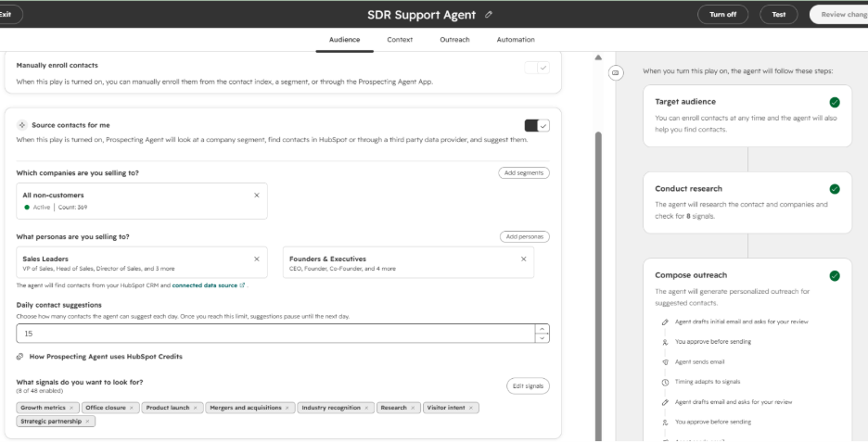Toggle Source contacts for me switch
The width and height of the screenshot is (868, 442).
(x=537, y=126)
